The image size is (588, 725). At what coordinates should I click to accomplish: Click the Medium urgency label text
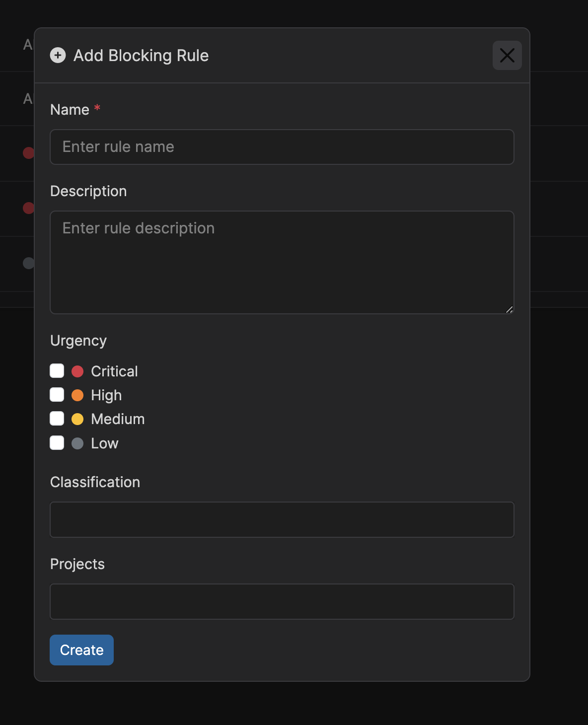[x=118, y=419]
